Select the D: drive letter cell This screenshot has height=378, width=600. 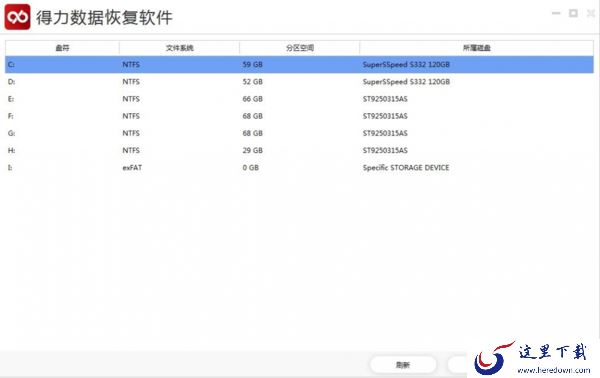pos(11,82)
